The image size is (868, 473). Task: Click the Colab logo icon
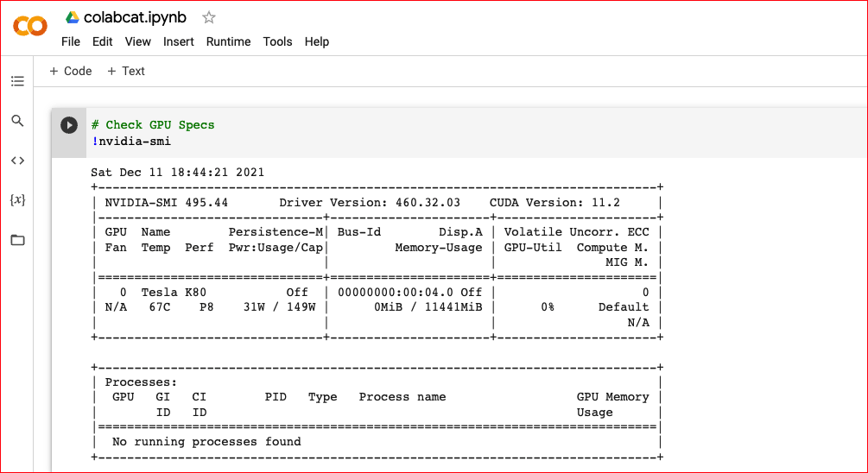(x=30, y=25)
